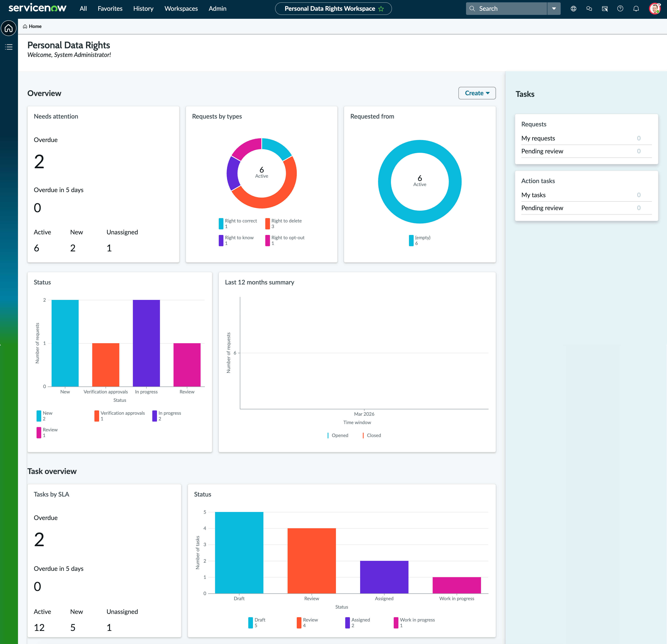The height and width of the screenshot is (644, 667).
Task: Click the Overdue count 2 in Tasks by SLA
Action: click(39, 540)
